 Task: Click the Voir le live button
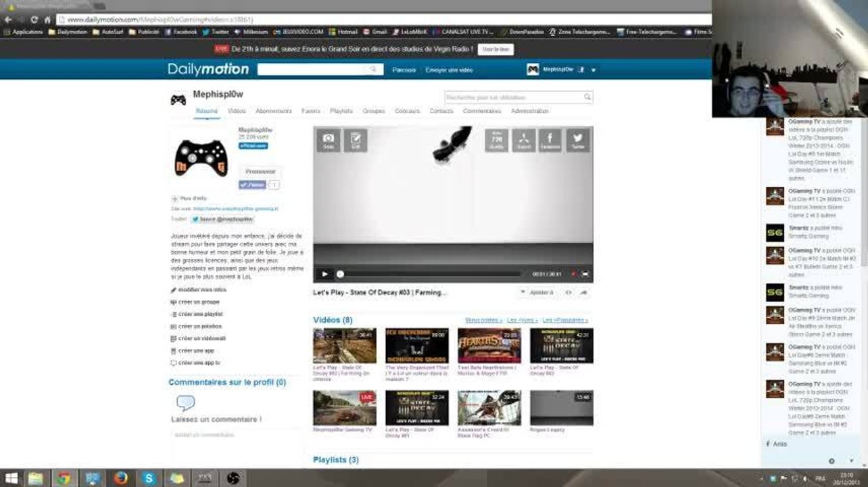(496, 49)
